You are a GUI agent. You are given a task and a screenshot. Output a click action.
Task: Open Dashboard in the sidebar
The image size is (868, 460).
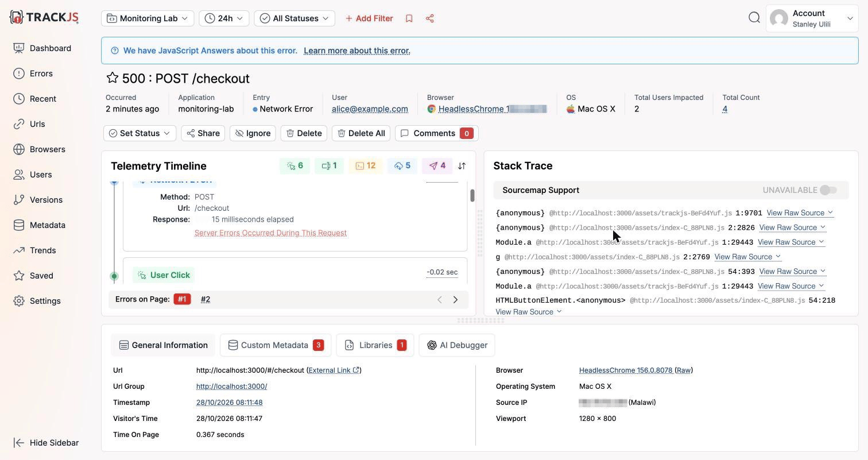[x=42, y=48]
